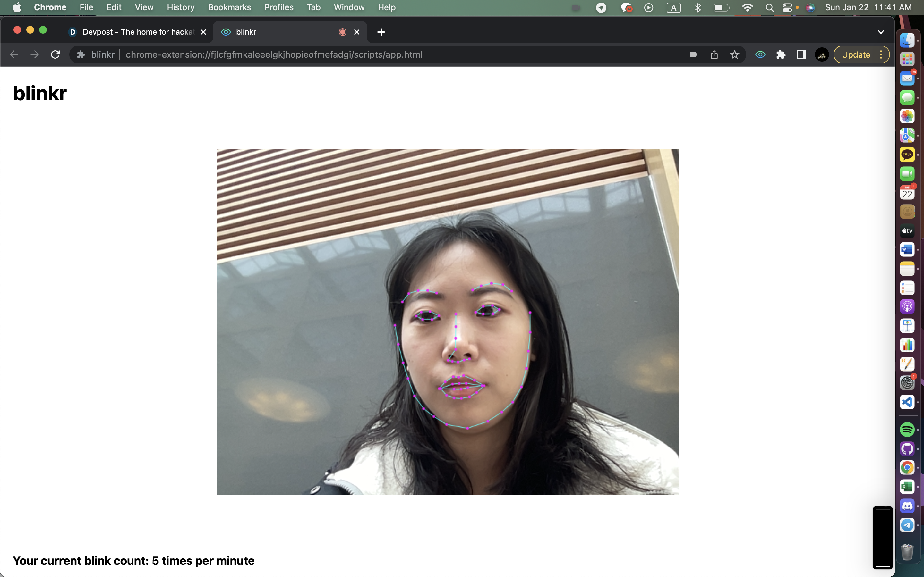The width and height of the screenshot is (924, 577).
Task: Open the Bookmarks menu
Action: pyautogui.click(x=229, y=8)
